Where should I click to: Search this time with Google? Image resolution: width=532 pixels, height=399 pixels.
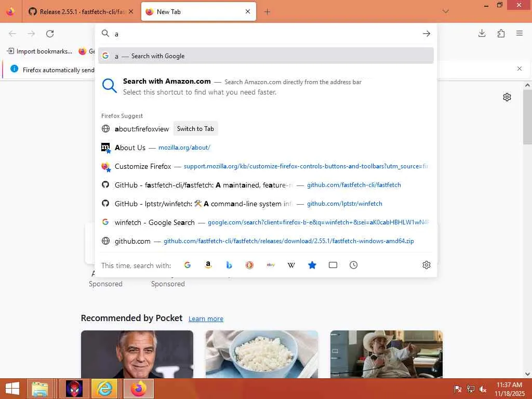187,265
